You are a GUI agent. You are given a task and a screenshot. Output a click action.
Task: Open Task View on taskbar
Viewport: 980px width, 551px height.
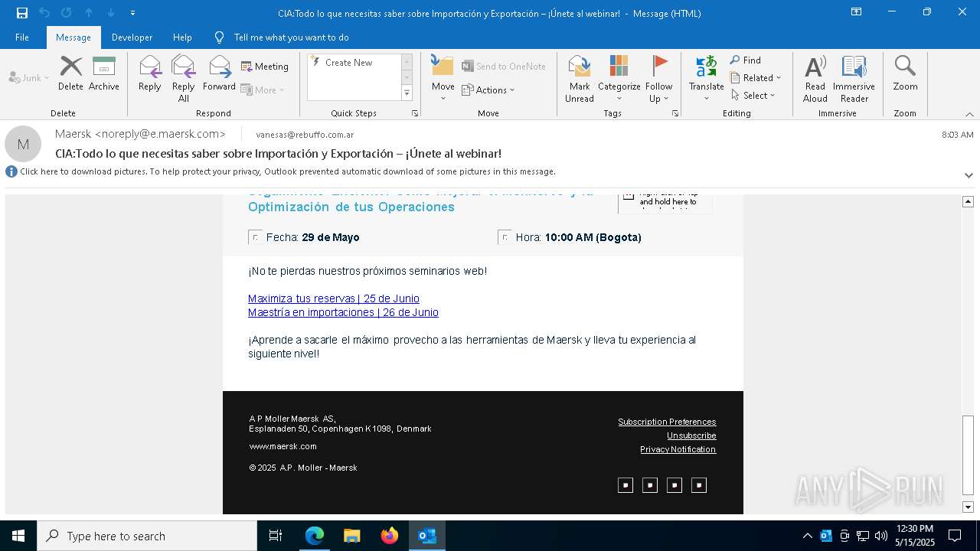[x=276, y=536]
